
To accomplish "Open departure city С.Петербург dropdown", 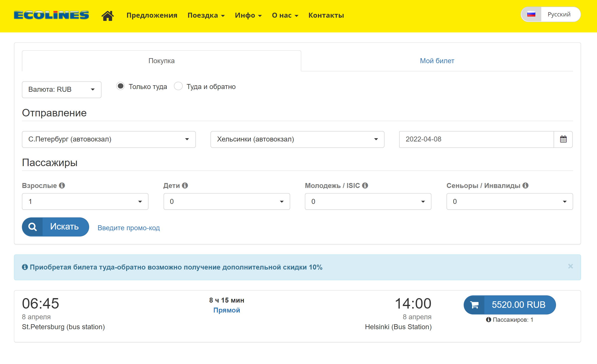I will [x=109, y=139].
